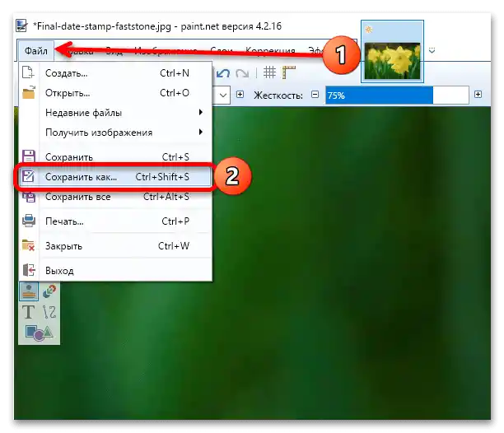Click the printer icon beside Печать
The image size is (504, 433).
[29, 221]
